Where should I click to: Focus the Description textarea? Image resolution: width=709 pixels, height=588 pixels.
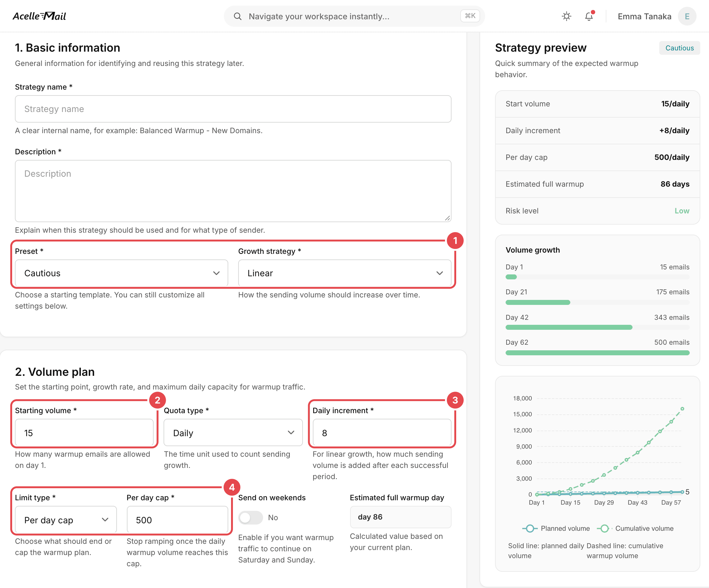[x=233, y=191]
